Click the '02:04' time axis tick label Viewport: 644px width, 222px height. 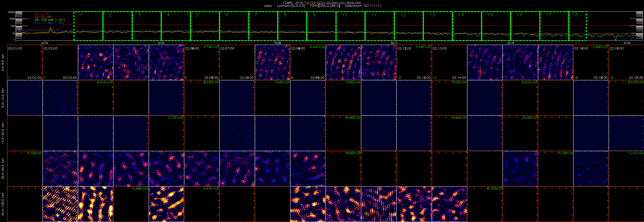[161, 43]
